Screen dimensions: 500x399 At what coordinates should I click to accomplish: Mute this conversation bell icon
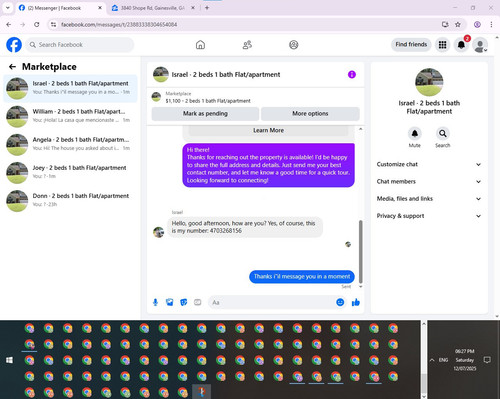pos(415,134)
